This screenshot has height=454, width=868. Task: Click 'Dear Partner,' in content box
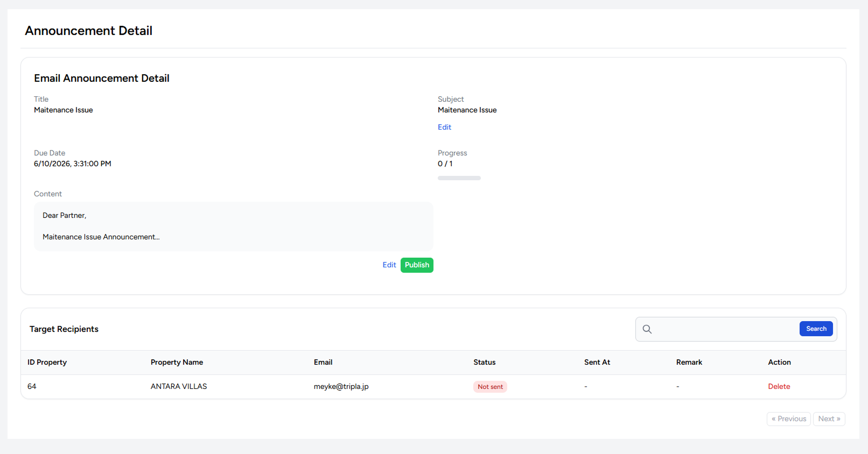point(65,216)
